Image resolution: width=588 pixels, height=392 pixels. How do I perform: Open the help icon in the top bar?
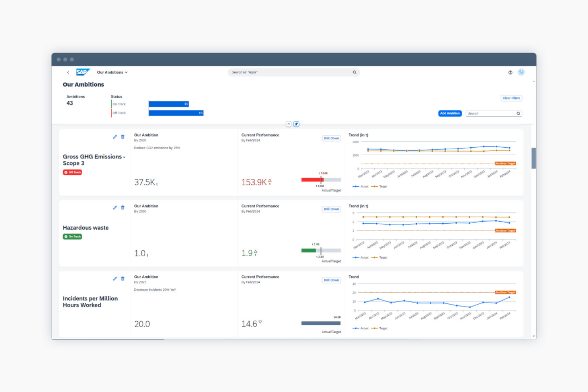click(x=510, y=72)
